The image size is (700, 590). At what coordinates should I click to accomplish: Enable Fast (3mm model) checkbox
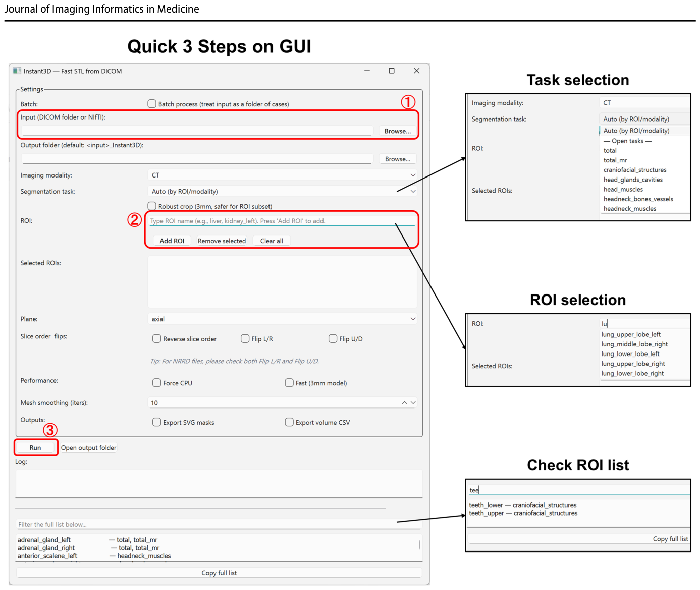[289, 383]
